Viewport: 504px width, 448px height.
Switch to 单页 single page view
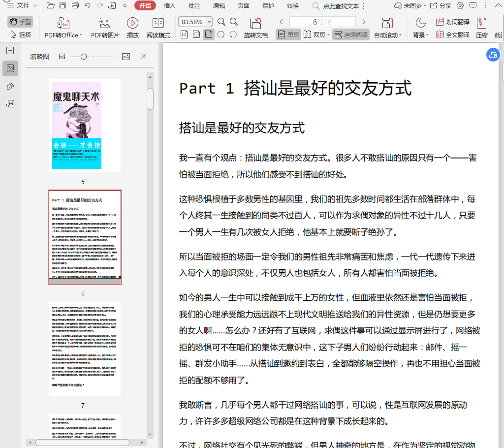[288, 35]
